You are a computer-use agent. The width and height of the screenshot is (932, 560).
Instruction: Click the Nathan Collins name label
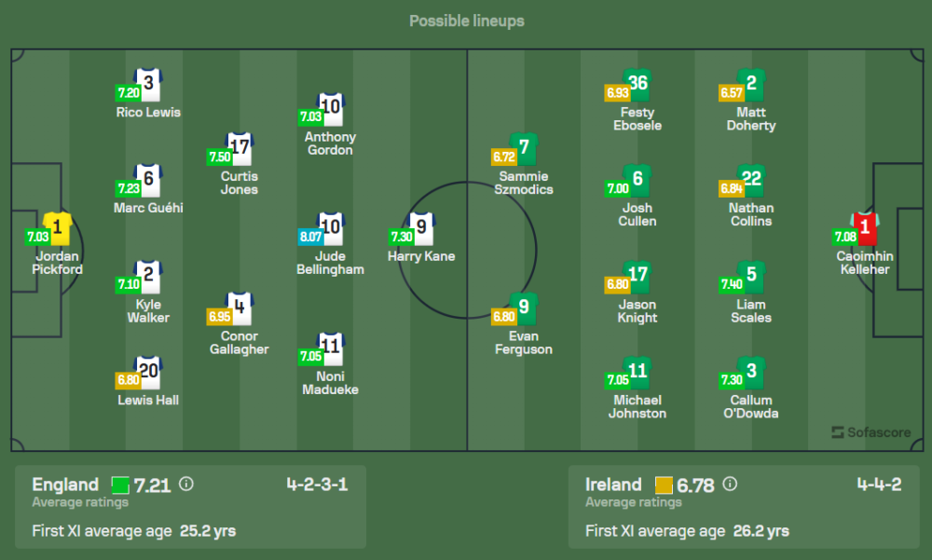(751, 214)
